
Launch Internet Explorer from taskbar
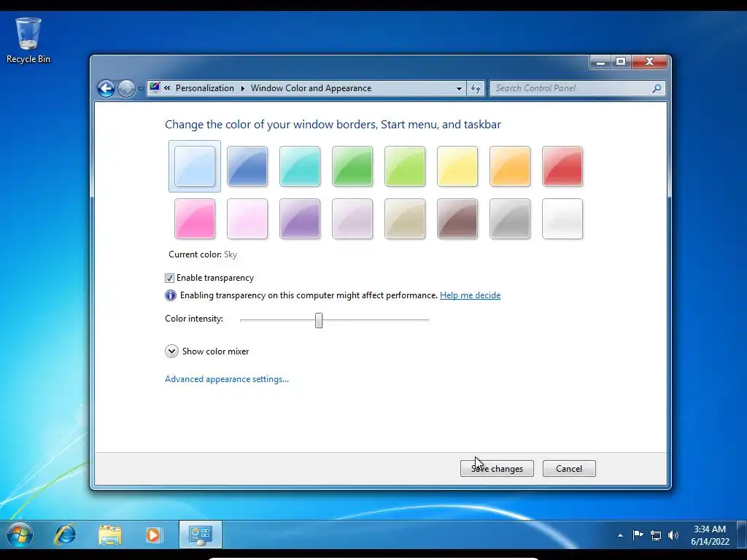(x=65, y=534)
